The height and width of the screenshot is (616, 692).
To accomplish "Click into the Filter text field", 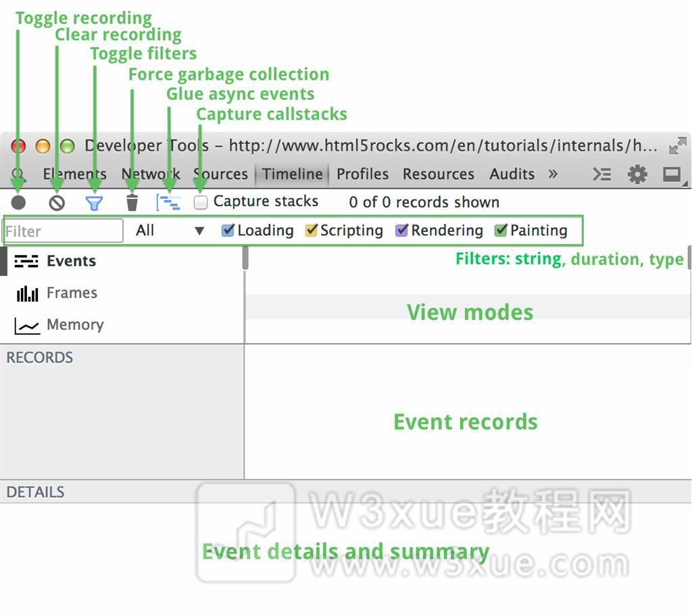I will point(63,231).
